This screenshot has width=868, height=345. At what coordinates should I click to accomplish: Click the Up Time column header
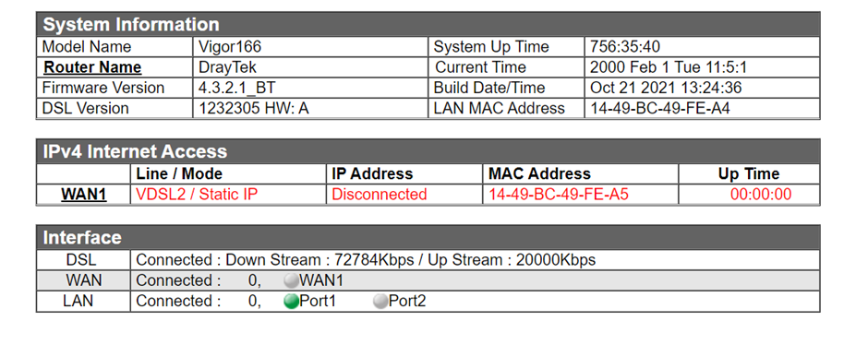pos(749,174)
